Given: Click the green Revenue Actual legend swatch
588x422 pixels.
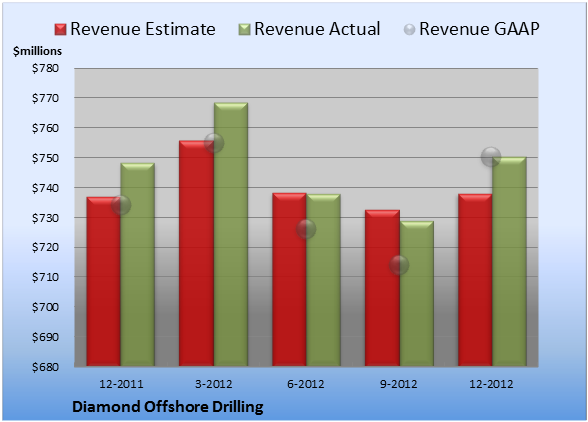Looking at the screenshot, I should click(244, 30).
